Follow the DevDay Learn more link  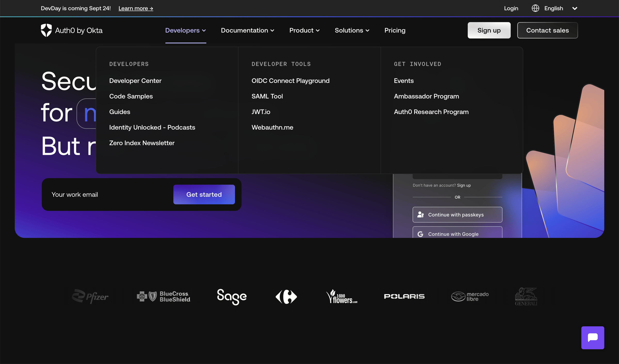click(x=136, y=8)
